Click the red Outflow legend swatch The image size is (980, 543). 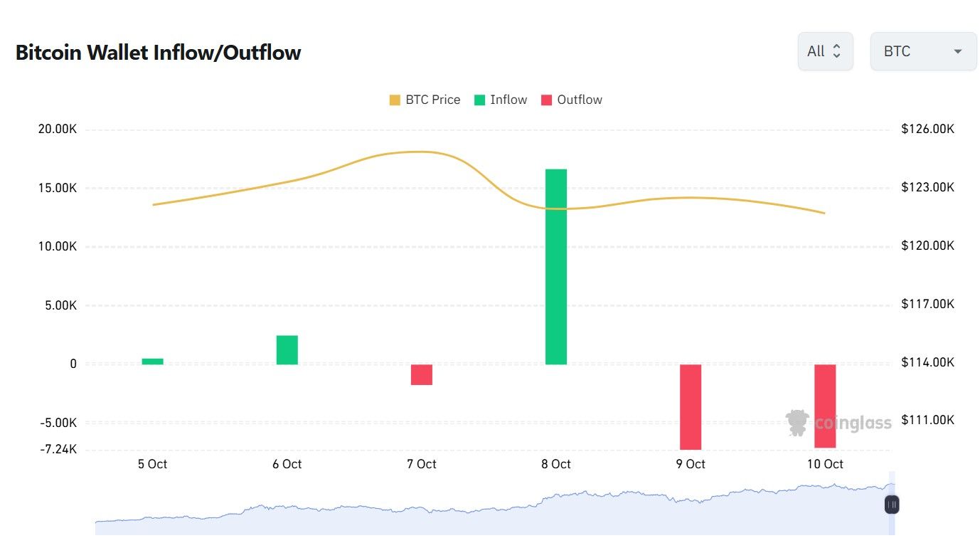[546, 100]
